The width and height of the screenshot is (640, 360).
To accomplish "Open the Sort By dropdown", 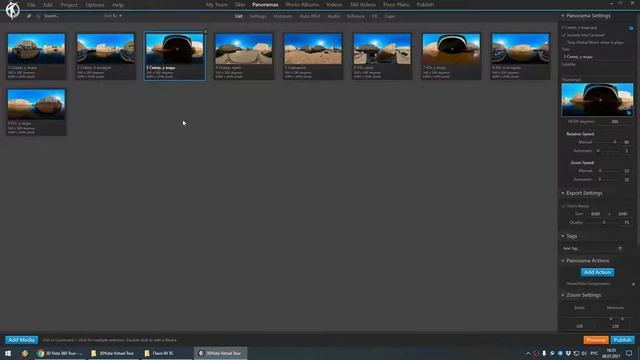I will click(x=113, y=16).
